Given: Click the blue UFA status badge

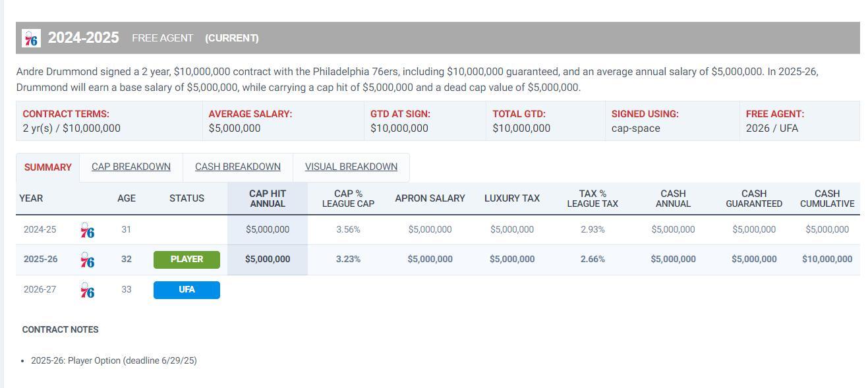Looking at the screenshot, I should 187,290.
